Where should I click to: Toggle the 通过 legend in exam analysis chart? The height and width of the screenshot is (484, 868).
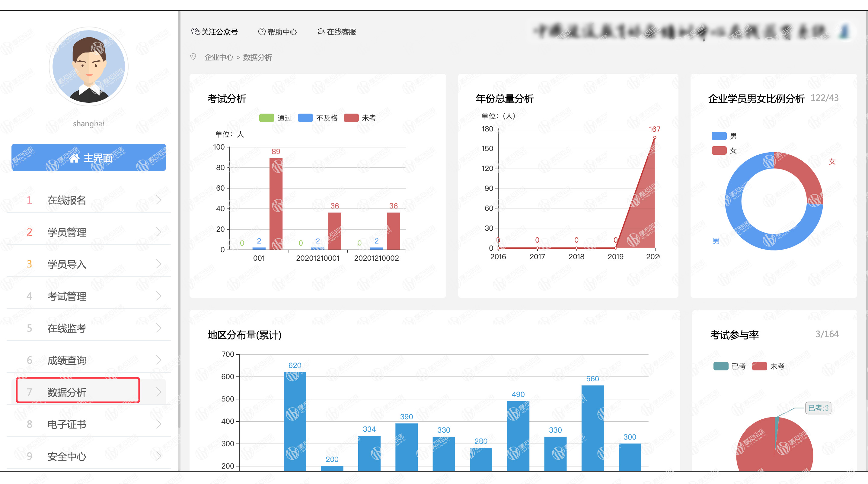[267, 118]
